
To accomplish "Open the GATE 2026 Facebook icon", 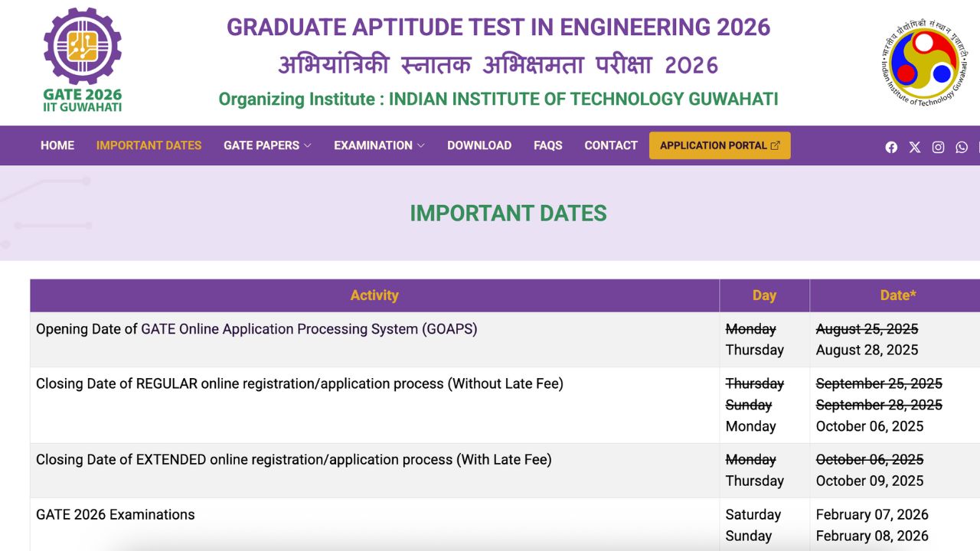I will coord(890,147).
